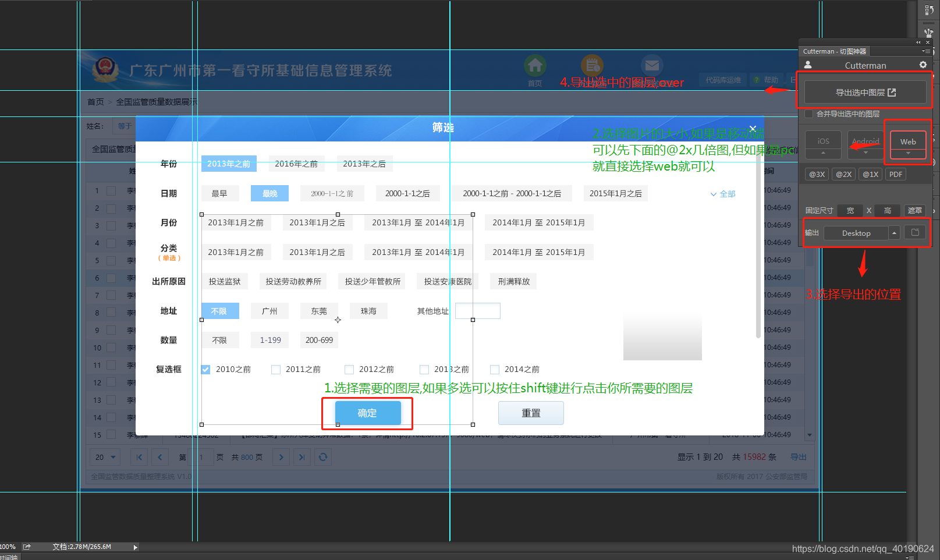Check the 2013之前 checkbox
940x560 pixels.
point(424,370)
